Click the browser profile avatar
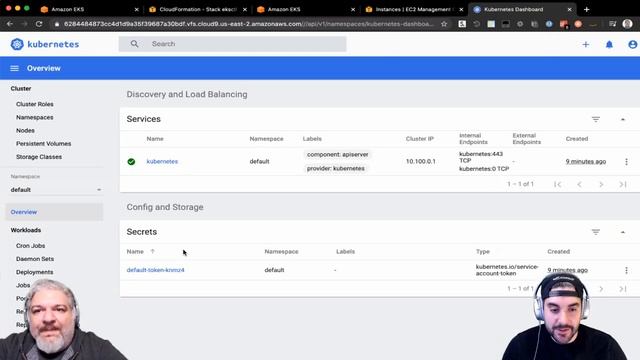The height and width of the screenshot is (360, 640). click(628, 24)
